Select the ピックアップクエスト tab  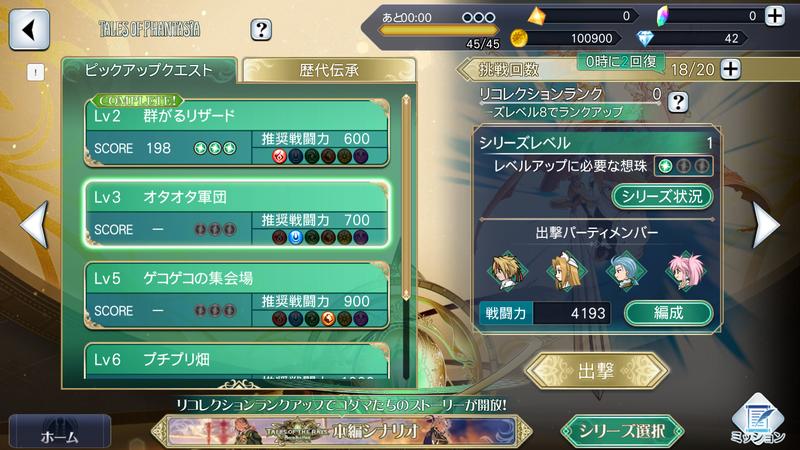[148, 70]
